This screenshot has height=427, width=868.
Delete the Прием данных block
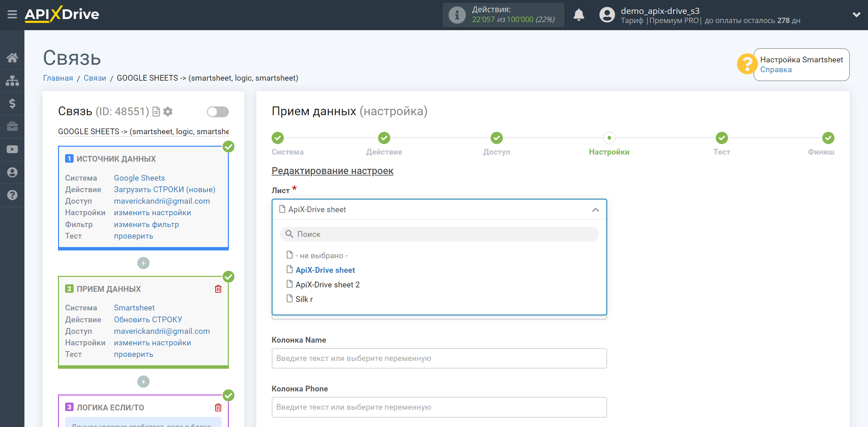[x=218, y=289]
